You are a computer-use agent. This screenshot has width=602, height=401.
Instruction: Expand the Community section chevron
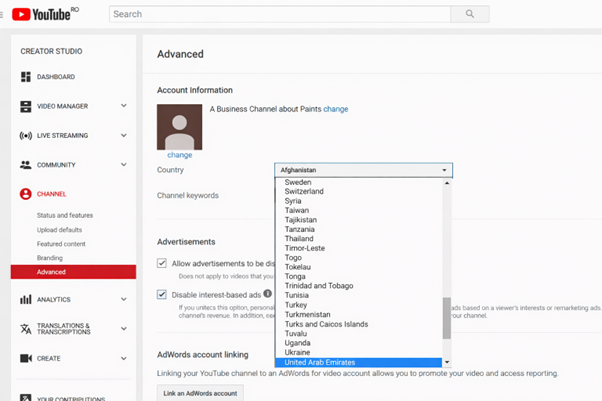124,164
